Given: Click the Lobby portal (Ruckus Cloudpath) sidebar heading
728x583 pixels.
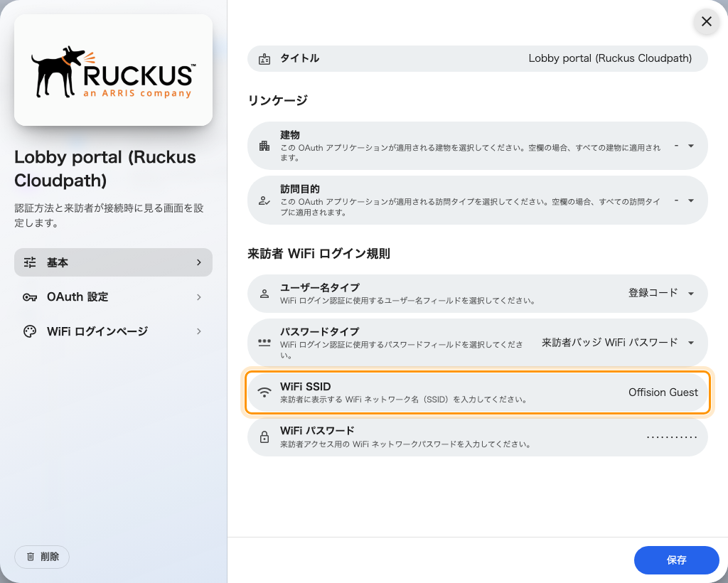Looking at the screenshot, I should 105,169.
